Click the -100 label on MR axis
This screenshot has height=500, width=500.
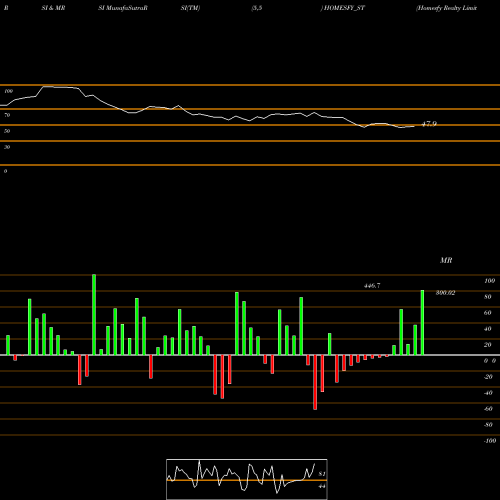[490, 441]
